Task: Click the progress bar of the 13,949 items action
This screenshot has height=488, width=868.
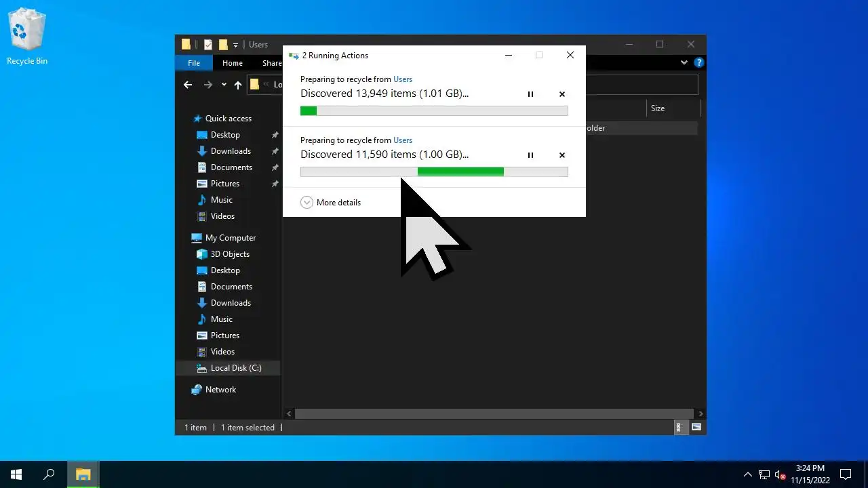Action: click(x=434, y=111)
